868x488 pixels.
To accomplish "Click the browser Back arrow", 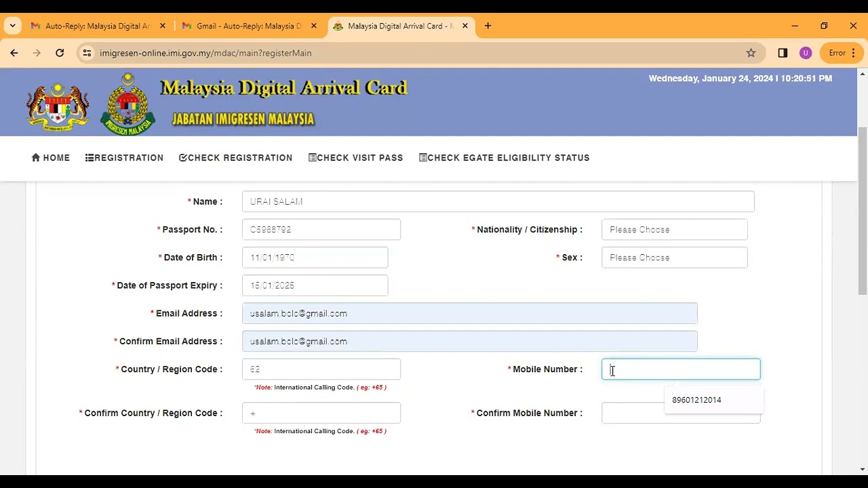I will tap(14, 53).
